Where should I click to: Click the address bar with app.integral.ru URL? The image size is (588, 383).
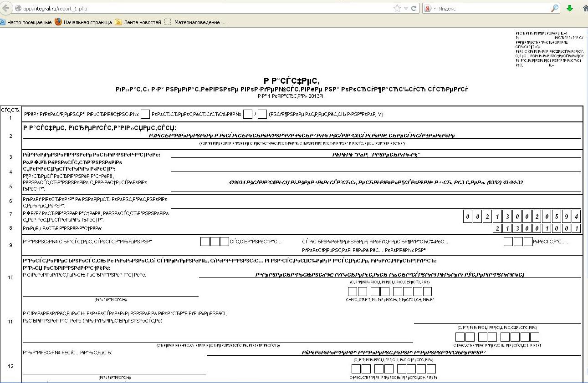tap(205, 9)
